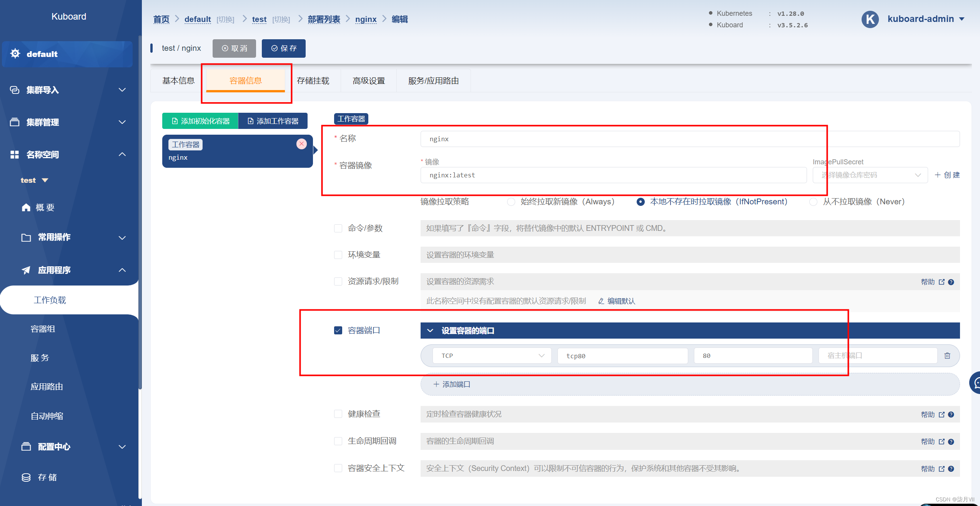Click the 概要 home icon in sidebar
This screenshot has width=980, height=506.
pyautogui.click(x=26, y=208)
